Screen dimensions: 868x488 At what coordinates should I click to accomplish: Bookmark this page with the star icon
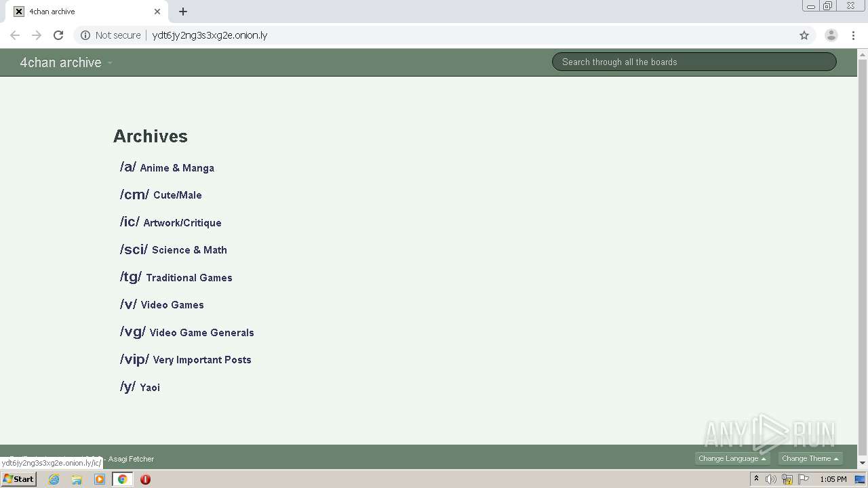click(804, 35)
